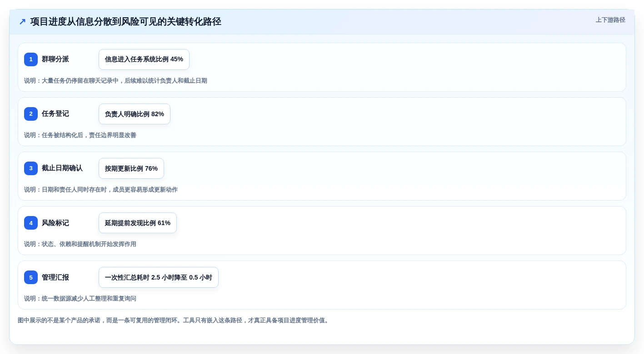Select the 风险标记 step title
The width and height of the screenshot is (644, 354).
coord(55,223)
